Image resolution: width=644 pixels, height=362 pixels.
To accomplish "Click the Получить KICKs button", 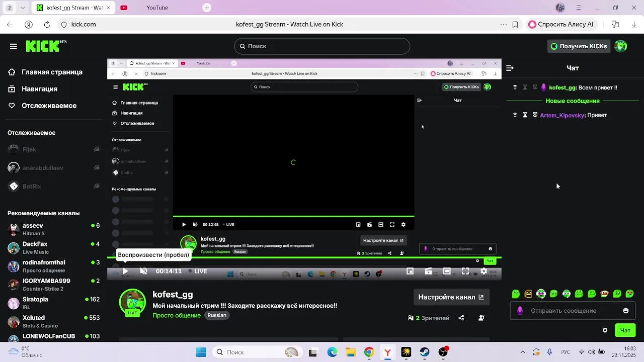I will tap(579, 46).
